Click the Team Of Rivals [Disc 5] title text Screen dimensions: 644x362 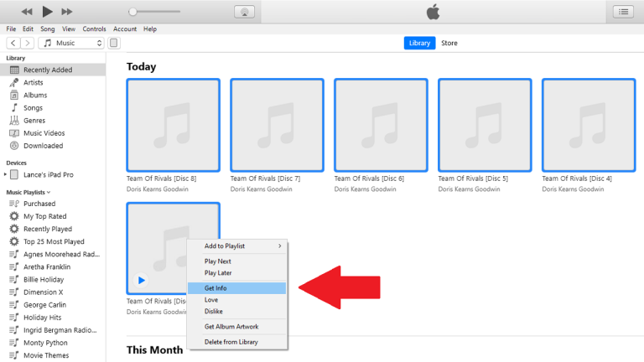pos(473,178)
